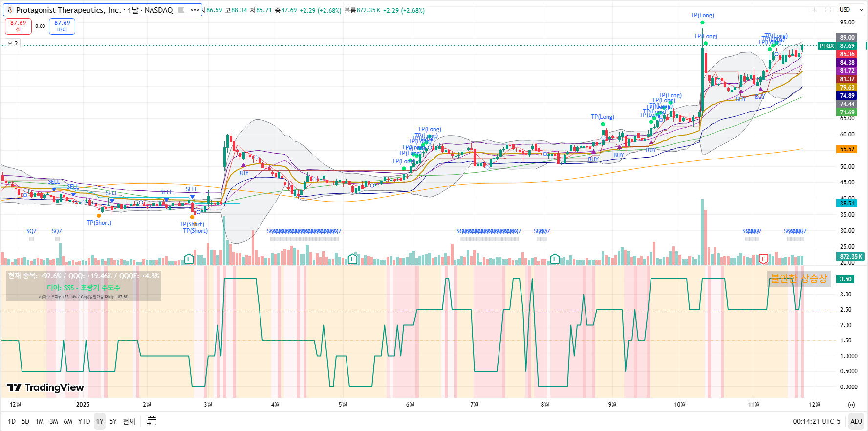868x431 pixels.
Task: Click the cyan 38.51 price label
Action: point(847,204)
